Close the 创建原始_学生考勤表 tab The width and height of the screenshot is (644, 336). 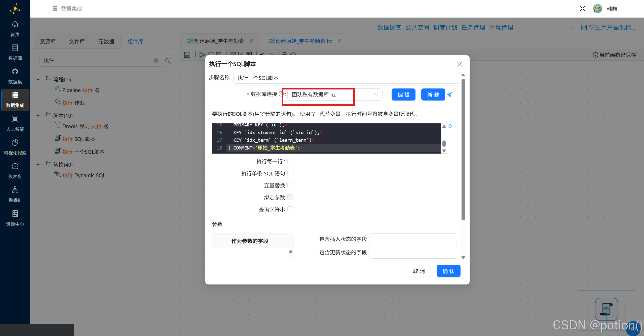(252, 40)
